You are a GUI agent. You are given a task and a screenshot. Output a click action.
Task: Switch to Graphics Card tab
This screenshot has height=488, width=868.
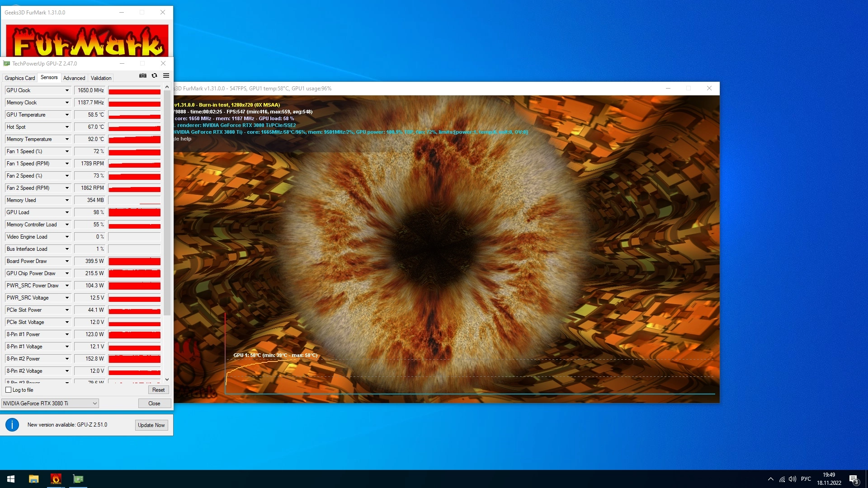(x=20, y=78)
